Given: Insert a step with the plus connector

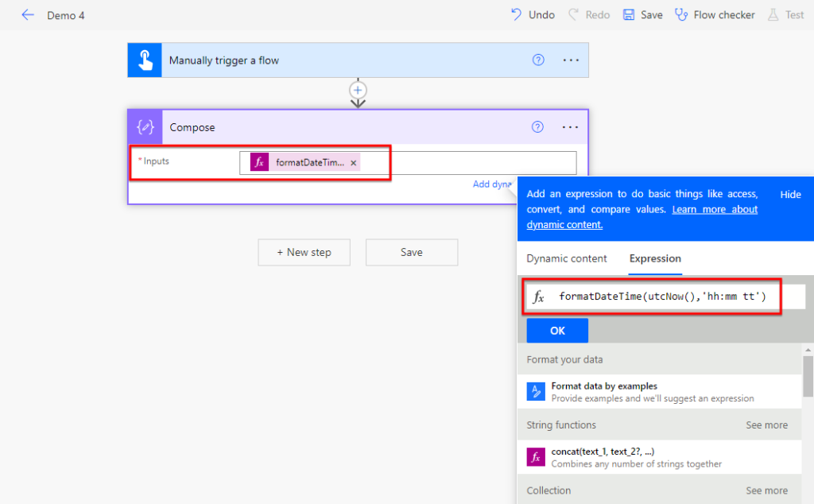Looking at the screenshot, I should pyautogui.click(x=358, y=91).
